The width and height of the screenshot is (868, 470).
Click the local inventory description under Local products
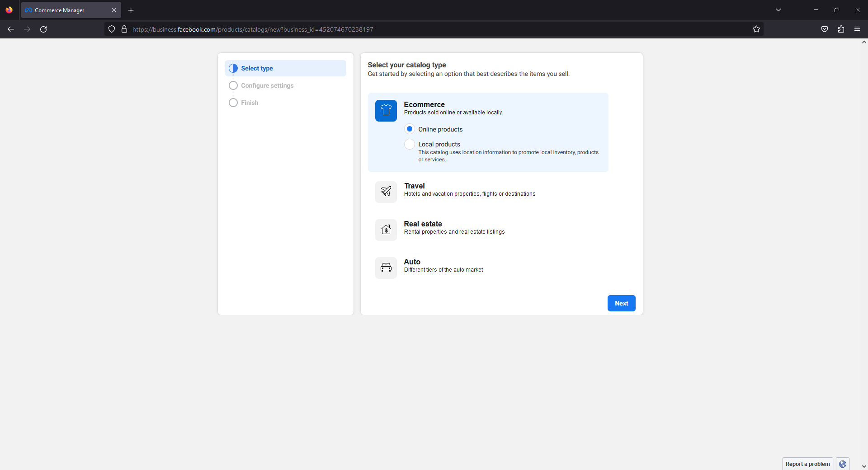coord(509,156)
